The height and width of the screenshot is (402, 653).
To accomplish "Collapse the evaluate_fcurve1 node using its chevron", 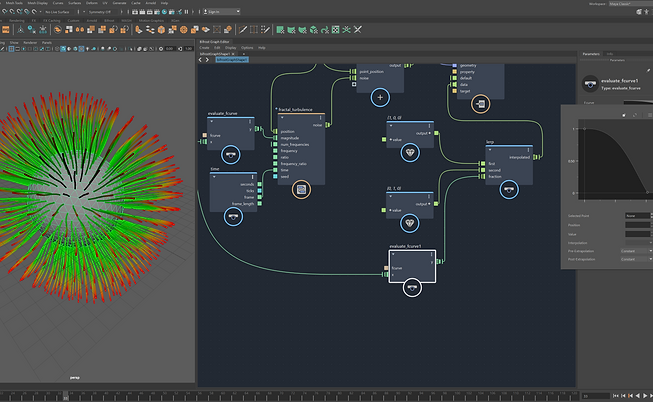I will coord(393,254).
